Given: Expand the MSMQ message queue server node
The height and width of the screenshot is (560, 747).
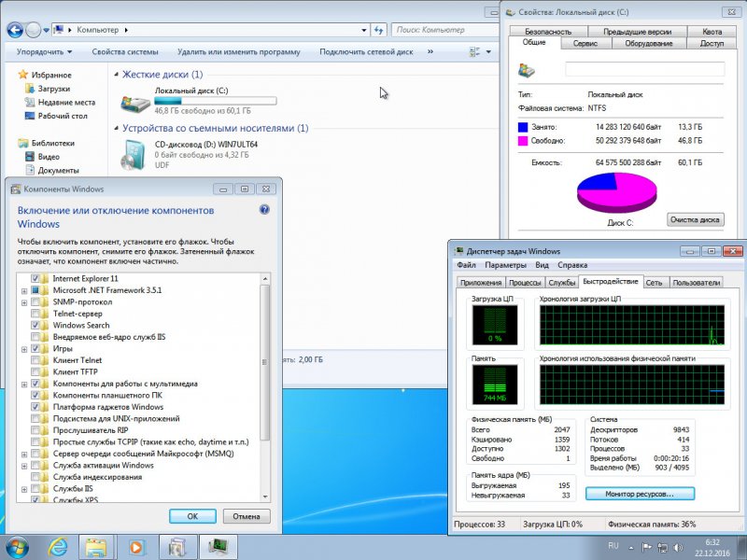Looking at the screenshot, I should (x=24, y=455).
